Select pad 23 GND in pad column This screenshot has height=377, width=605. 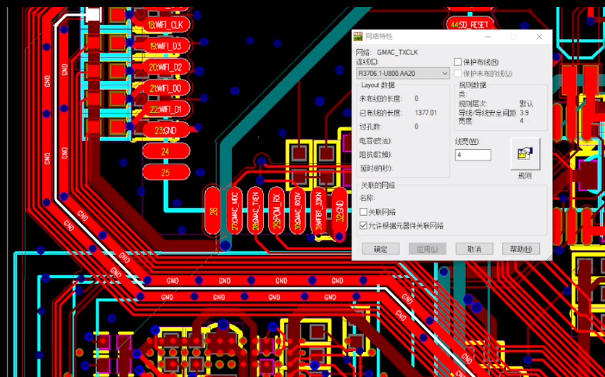click(x=166, y=130)
